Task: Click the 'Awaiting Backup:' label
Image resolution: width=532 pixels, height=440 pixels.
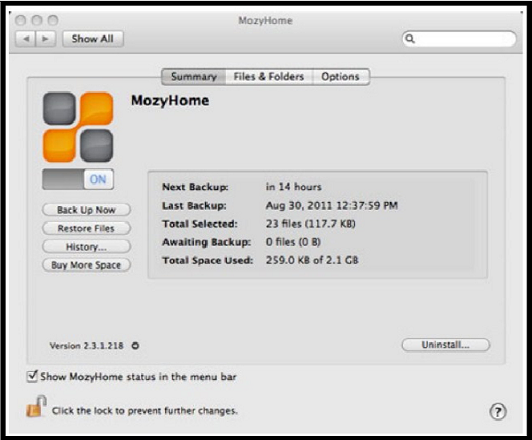Action: 206,242
